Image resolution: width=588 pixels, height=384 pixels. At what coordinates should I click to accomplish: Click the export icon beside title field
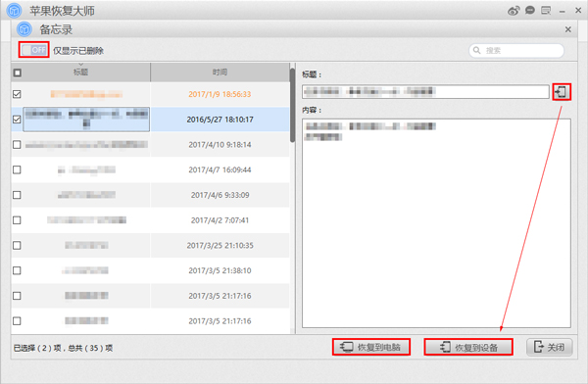tap(562, 92)
